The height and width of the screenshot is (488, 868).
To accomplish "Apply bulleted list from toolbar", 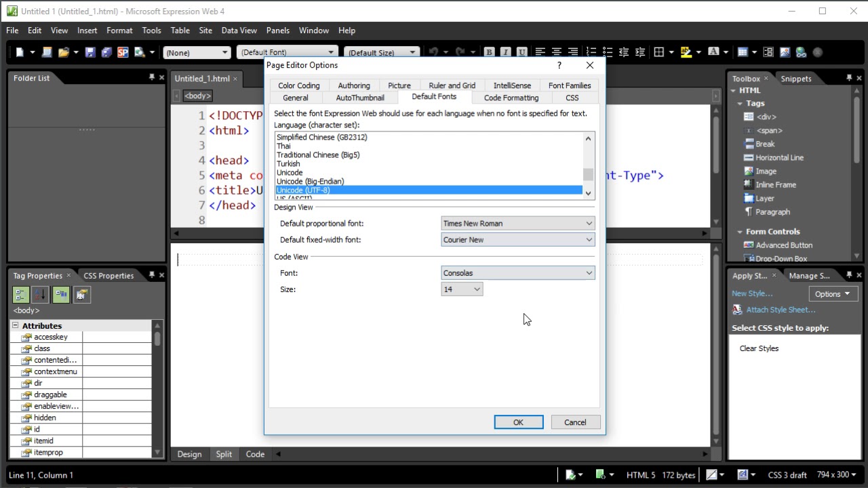I will point(608,52).
